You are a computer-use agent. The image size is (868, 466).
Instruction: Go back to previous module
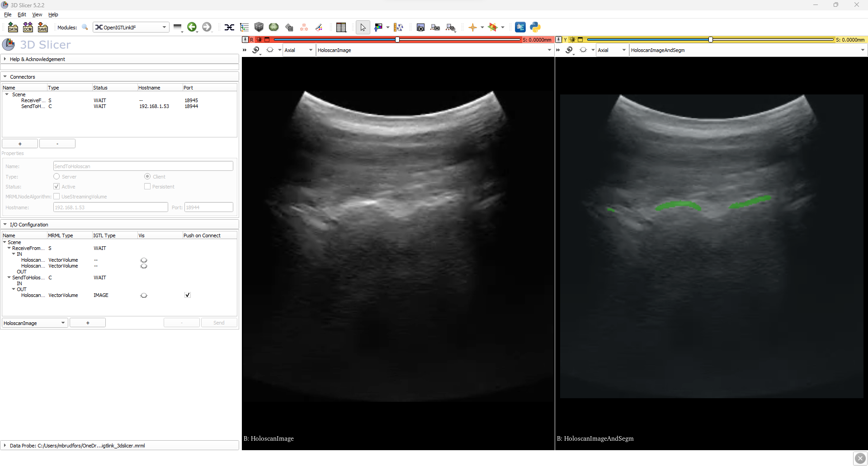point(192,27)
